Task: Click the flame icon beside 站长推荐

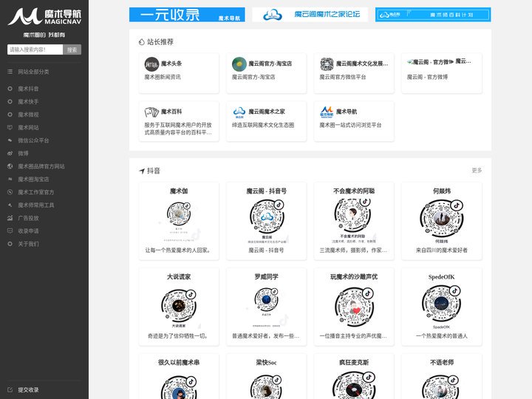Action: (142, 41)
